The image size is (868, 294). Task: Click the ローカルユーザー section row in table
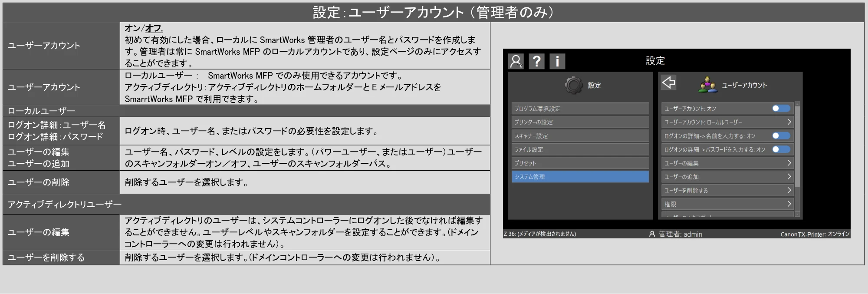246,111
